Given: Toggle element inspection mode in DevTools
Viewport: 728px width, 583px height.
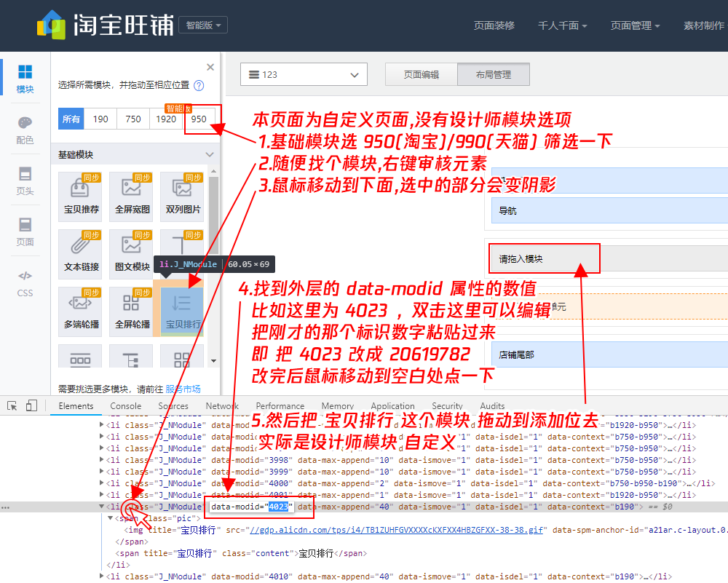Looking at the screenshot, I should [12, 405].
